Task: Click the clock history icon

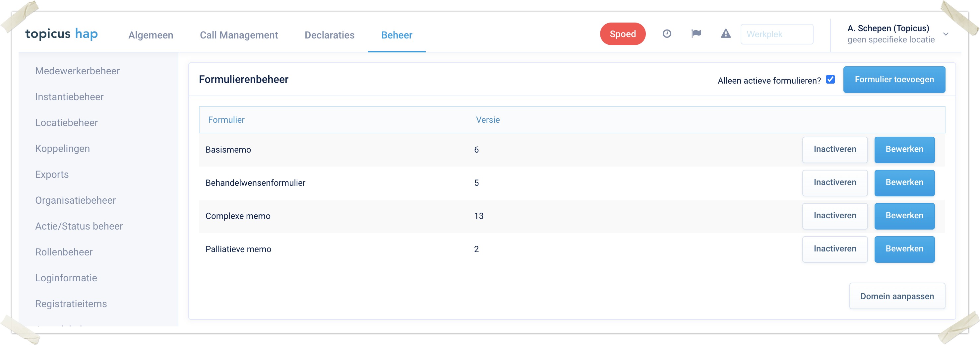Action: [x=666, y=34]
